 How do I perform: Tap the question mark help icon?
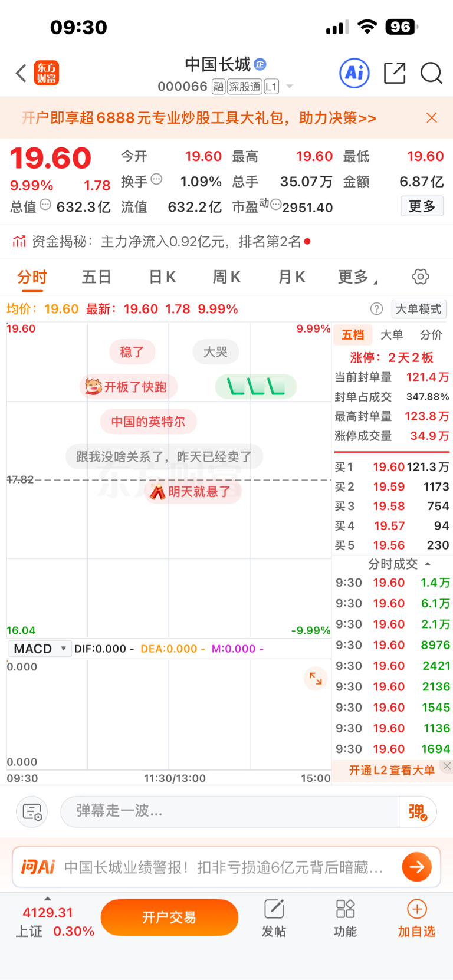point(376,309)
